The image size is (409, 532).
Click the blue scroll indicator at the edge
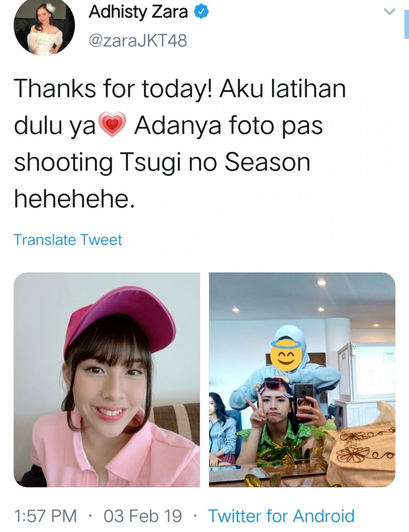[x=406, y=25]
